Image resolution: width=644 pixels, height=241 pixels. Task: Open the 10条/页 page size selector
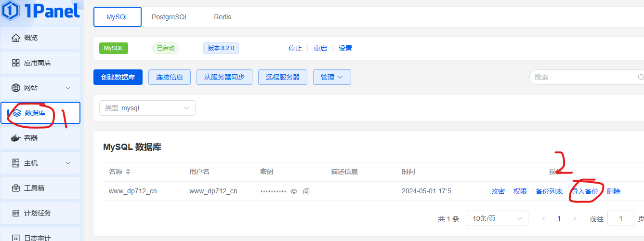(x=497, y=218)
